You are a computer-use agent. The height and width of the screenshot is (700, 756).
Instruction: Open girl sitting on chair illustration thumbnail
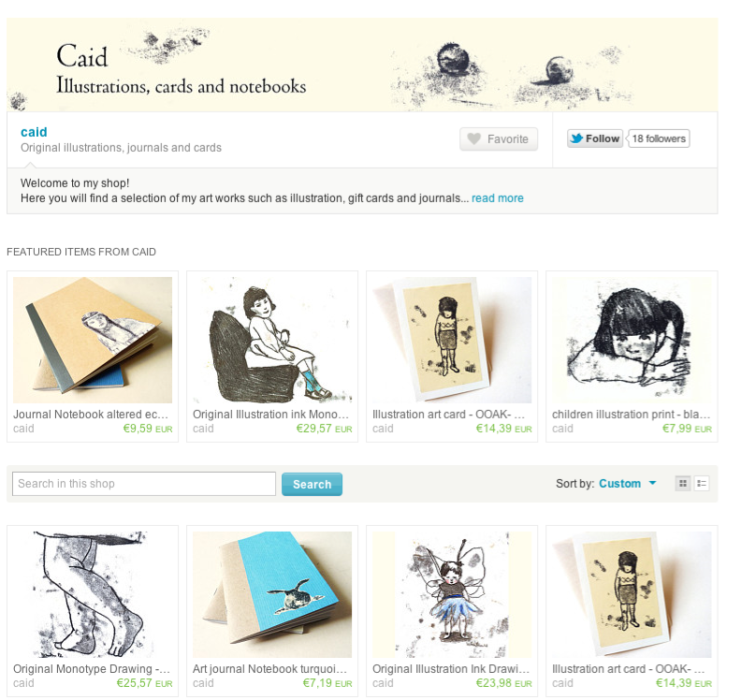point(272,340)
